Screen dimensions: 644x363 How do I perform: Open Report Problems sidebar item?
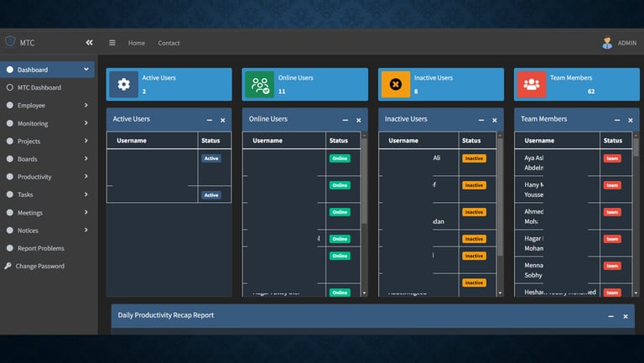(47, 248)
